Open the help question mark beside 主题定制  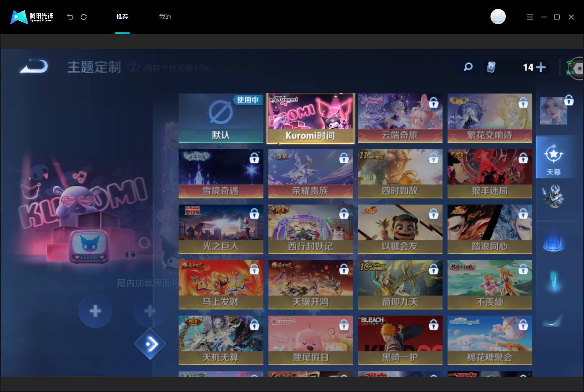133,67
